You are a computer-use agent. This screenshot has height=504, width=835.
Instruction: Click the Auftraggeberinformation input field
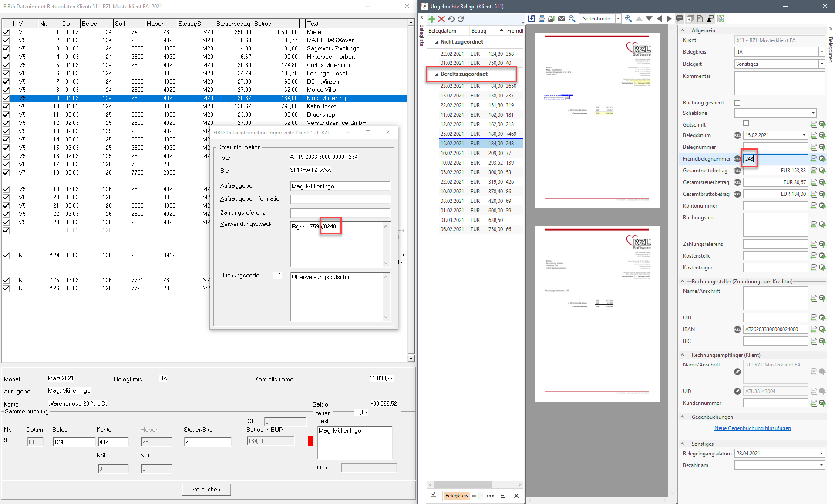(340, 199)
